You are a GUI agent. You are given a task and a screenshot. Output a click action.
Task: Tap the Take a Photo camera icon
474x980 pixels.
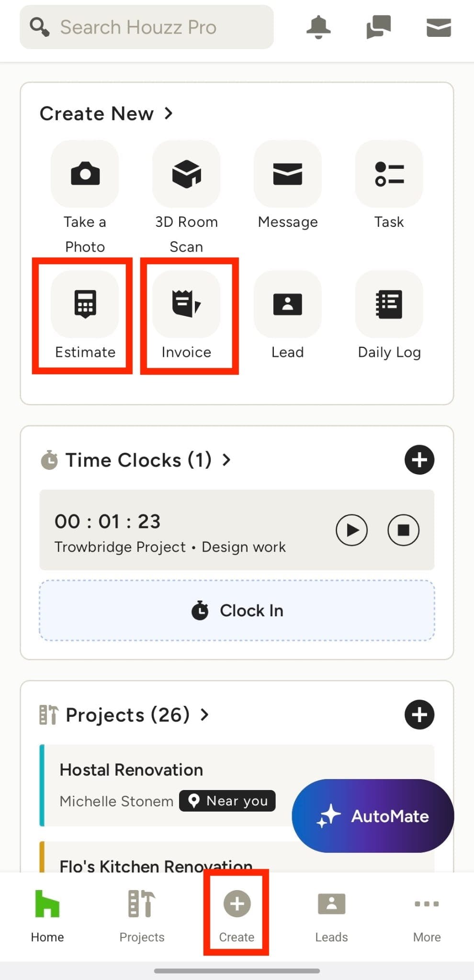point(85,174)
